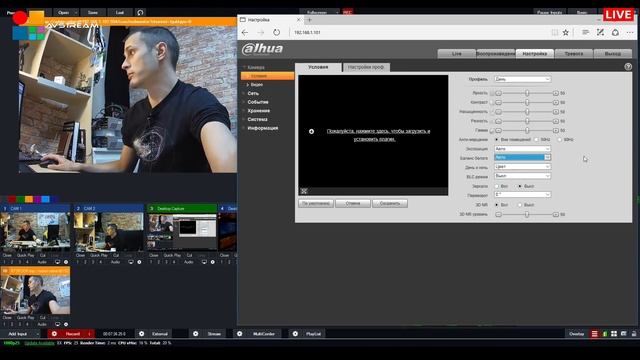Open Dahua Alarm tab
This screenshot has width=640, height=360.
click(573, 53)
